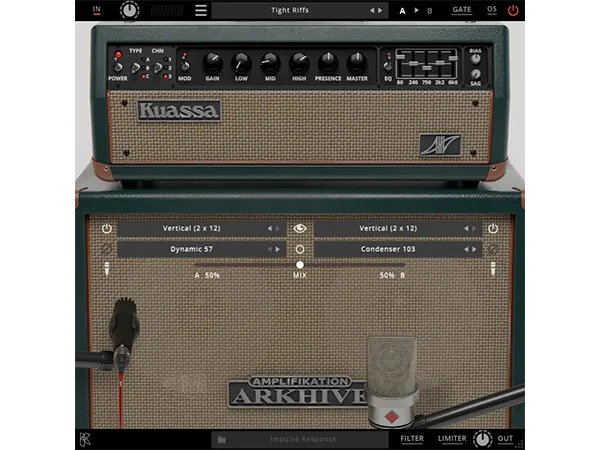Image resolution: width=600 pixels, height=450 pixels.
Task: Click next arrow on Condenser 103 selector
Action: [474, 249]
